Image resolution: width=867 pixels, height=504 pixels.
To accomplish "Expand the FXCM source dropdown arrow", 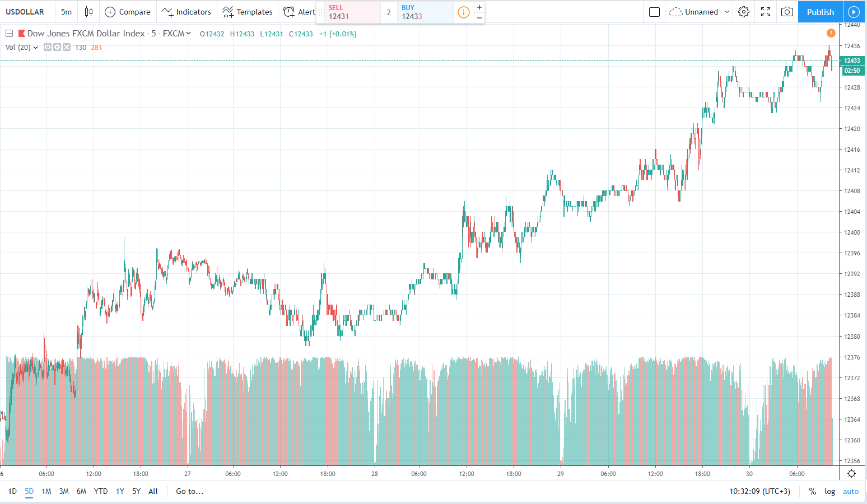I will point(189,34).
